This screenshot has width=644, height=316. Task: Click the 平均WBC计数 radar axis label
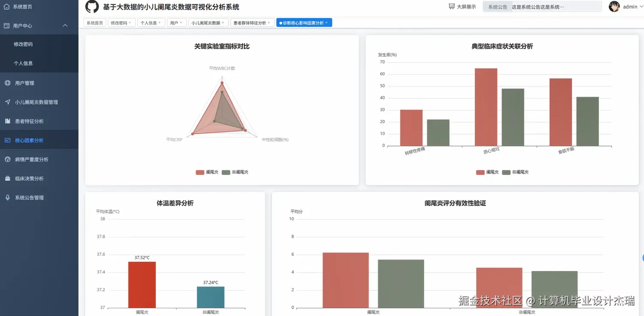222,68
